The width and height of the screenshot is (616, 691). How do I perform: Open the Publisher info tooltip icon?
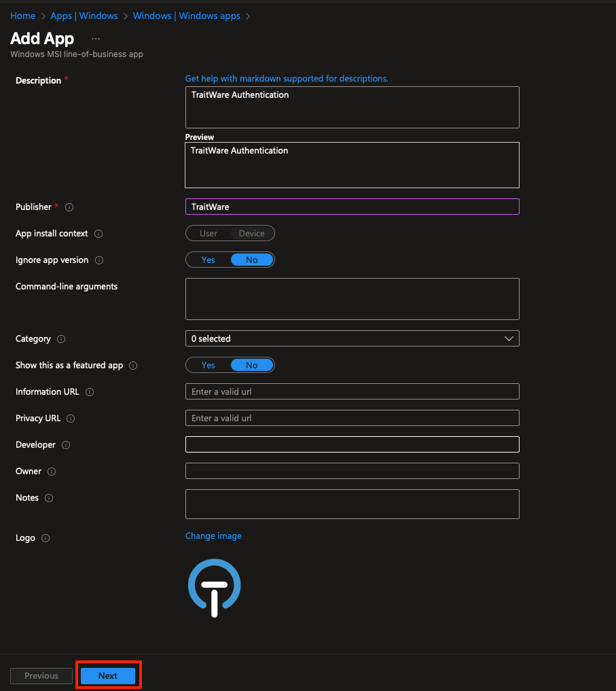click(69, 207)
